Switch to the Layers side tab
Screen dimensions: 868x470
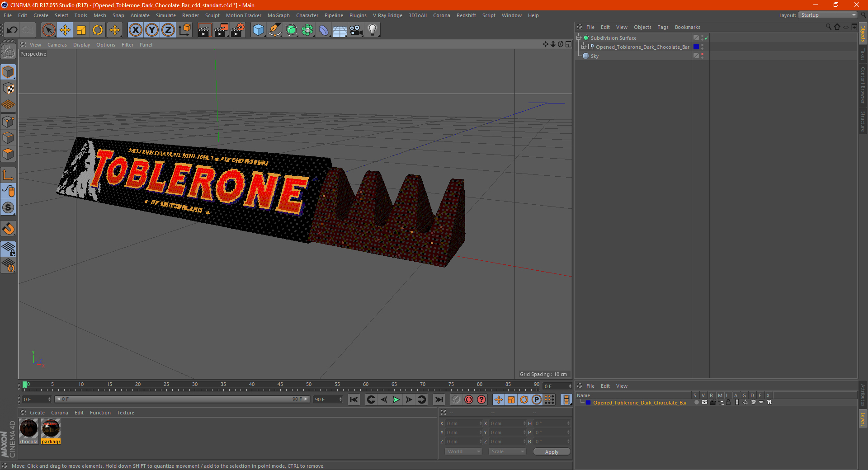coord(863,419)
